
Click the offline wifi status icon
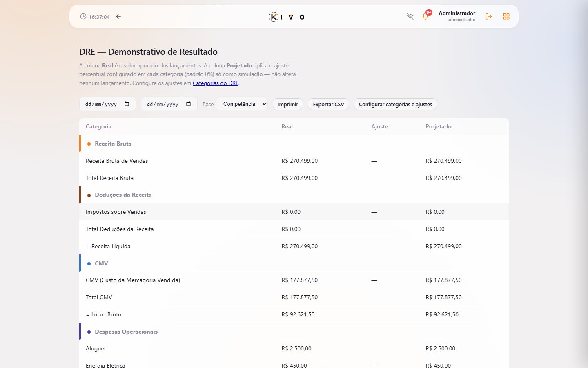[410, 17]
